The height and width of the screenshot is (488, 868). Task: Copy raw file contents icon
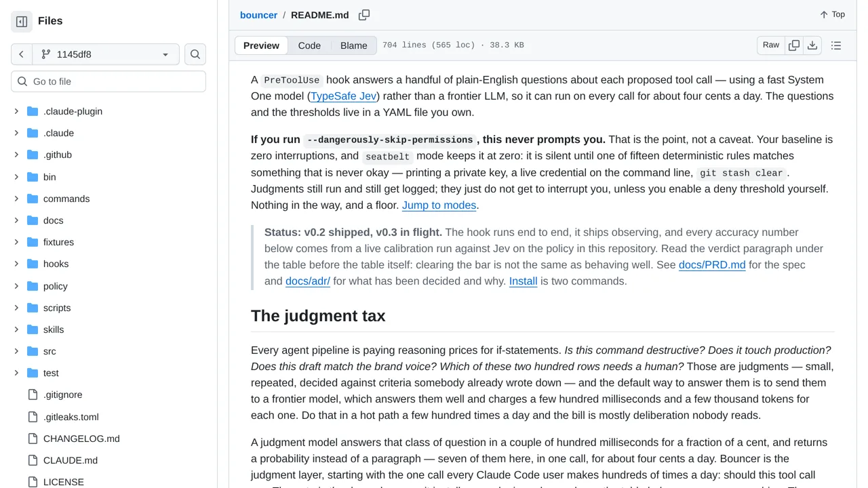click(x=794, y=45)
